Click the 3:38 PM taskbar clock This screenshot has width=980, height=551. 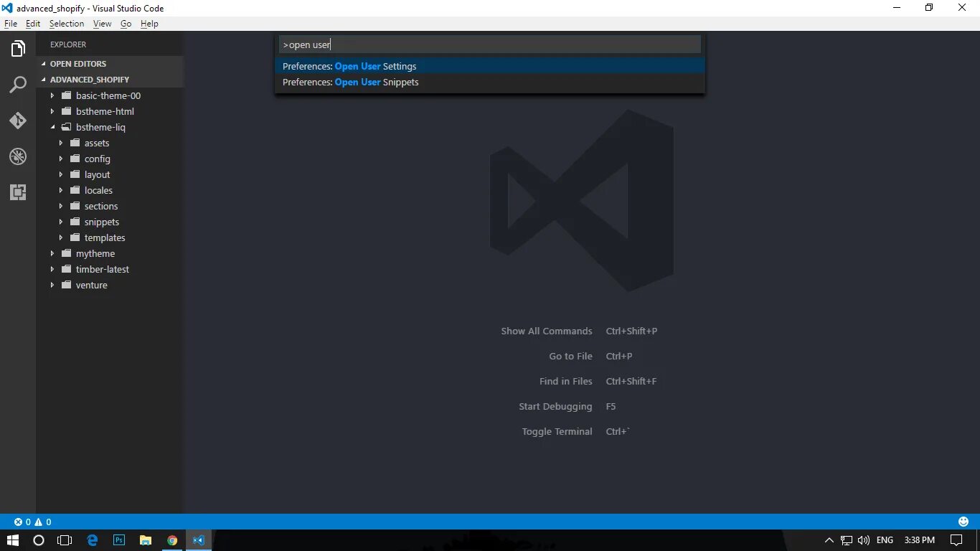919,540
